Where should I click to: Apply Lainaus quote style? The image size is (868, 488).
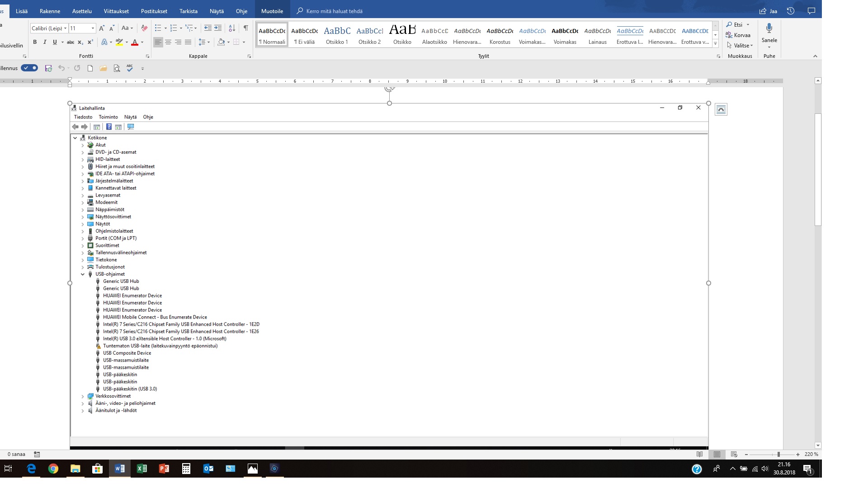[x=597, y=34]
